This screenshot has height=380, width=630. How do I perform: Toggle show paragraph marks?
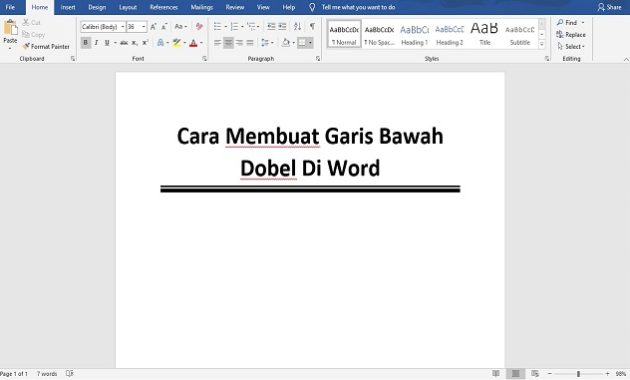(312, 27)
